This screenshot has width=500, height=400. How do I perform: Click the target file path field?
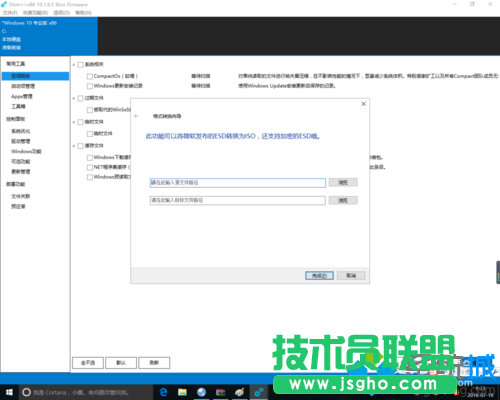[238, 200]
